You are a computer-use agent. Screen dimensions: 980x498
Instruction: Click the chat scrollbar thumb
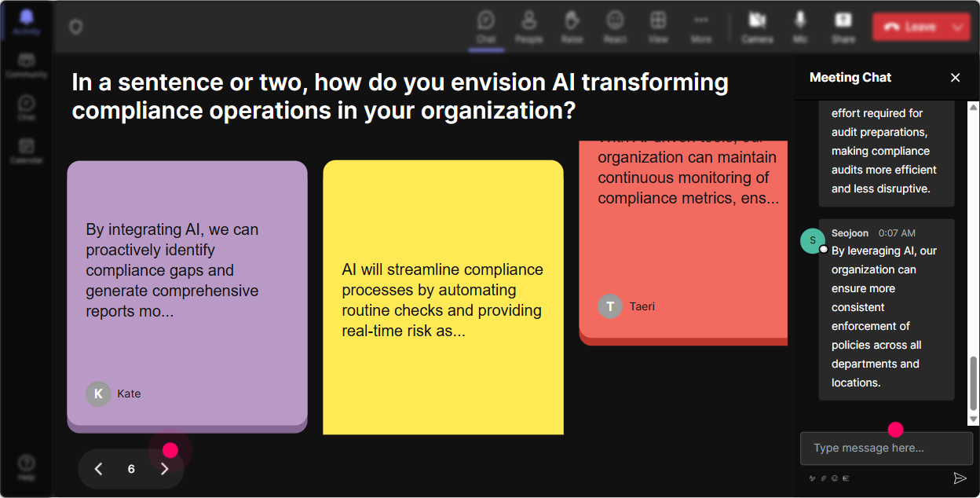click(x=974, y=383)
